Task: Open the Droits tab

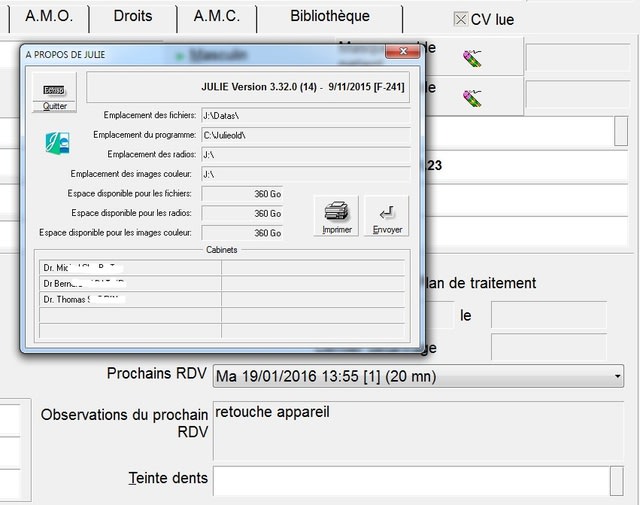Action: (133, 17)
